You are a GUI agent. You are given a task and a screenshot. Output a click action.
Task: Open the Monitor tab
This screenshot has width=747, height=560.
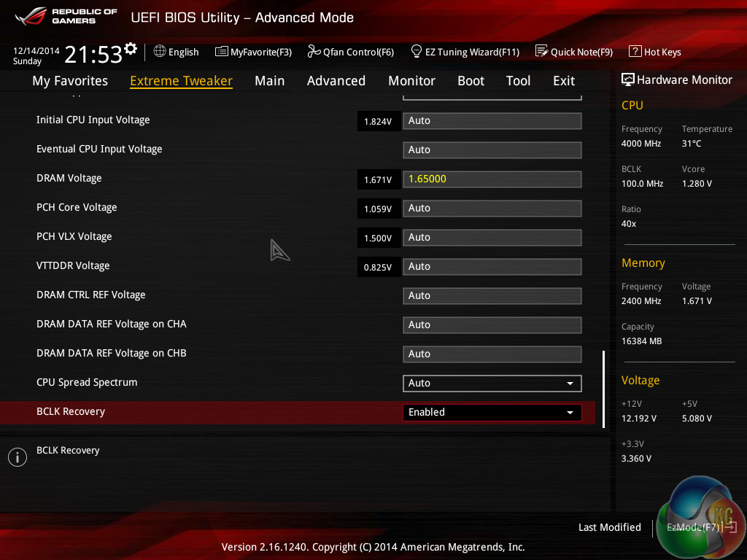pyautogui.click(x=411, y=81)
